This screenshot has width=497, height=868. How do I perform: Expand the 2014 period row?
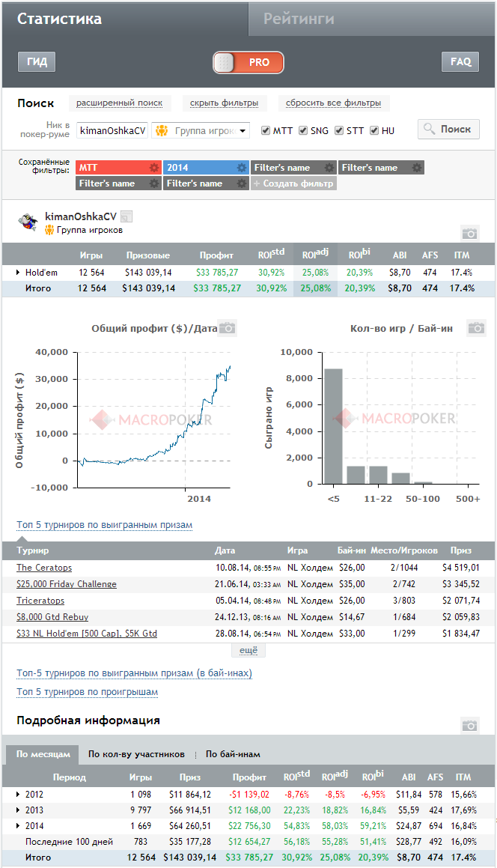click(x=18, y=825)
